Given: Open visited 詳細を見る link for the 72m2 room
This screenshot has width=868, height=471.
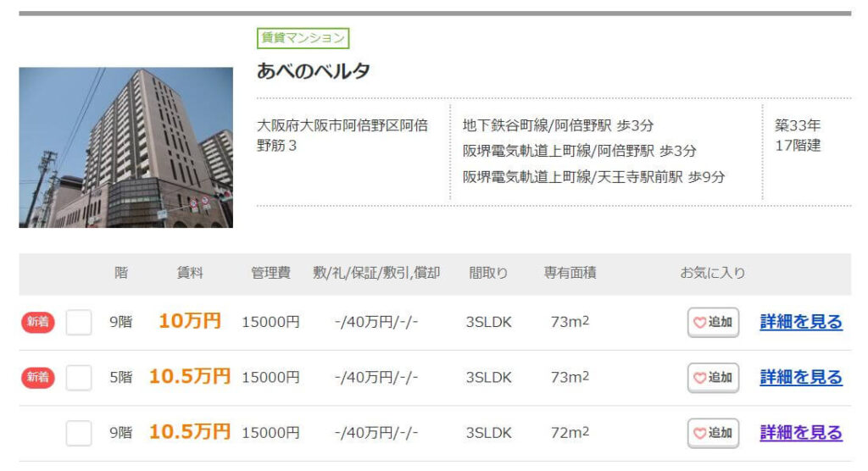Looking at the screenshot, I should (801, 432).
